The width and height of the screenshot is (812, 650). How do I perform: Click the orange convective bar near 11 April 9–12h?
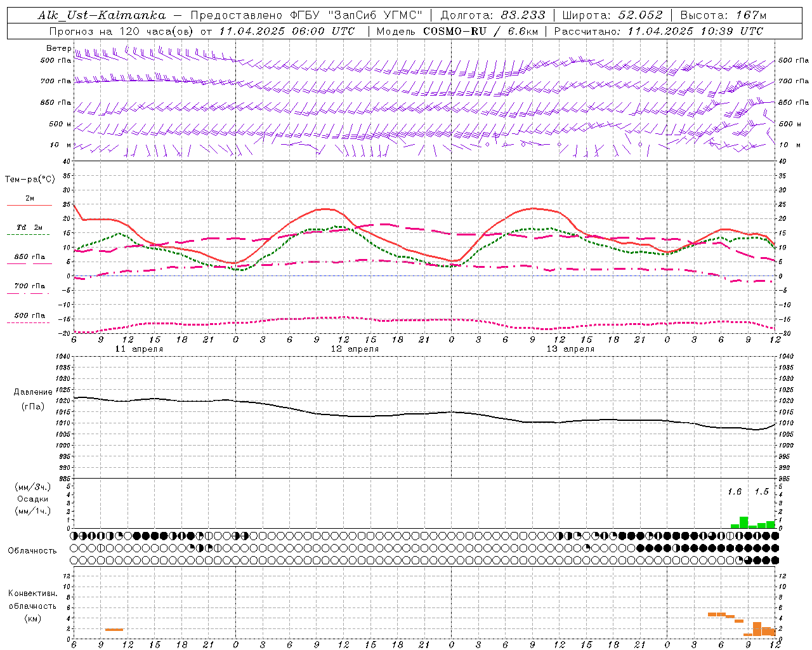coord(114,630)
